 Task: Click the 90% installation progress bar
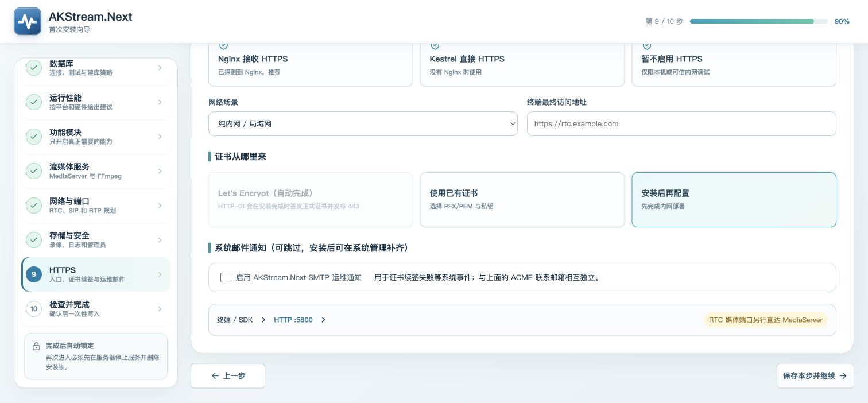point(758,21)
